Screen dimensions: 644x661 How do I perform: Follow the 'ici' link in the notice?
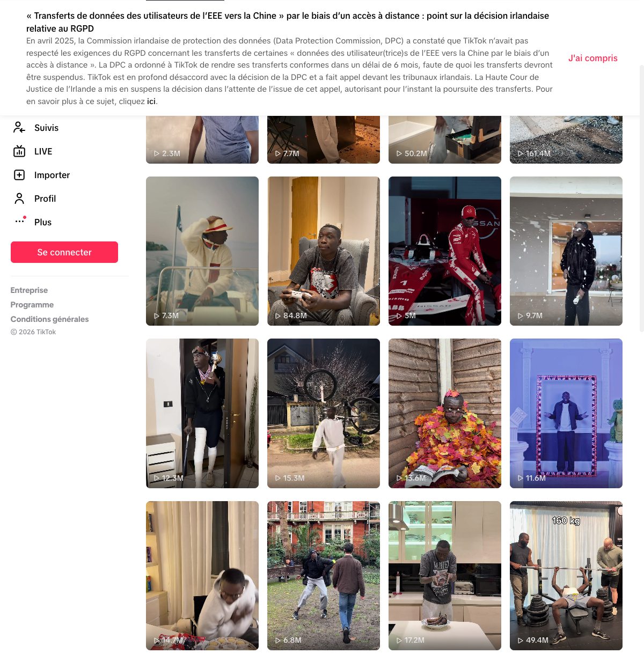tap(151, 101)
